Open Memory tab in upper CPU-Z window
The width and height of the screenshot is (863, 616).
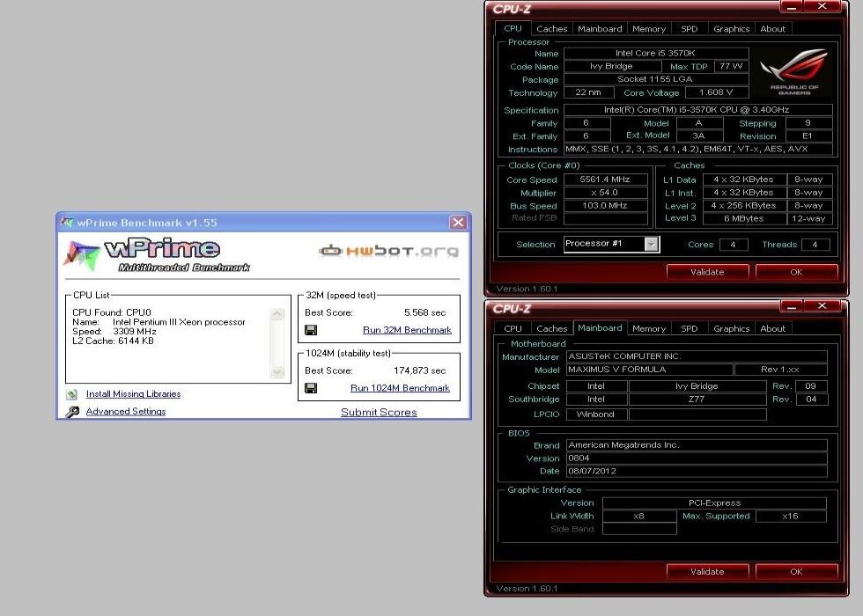pos(649,28)
